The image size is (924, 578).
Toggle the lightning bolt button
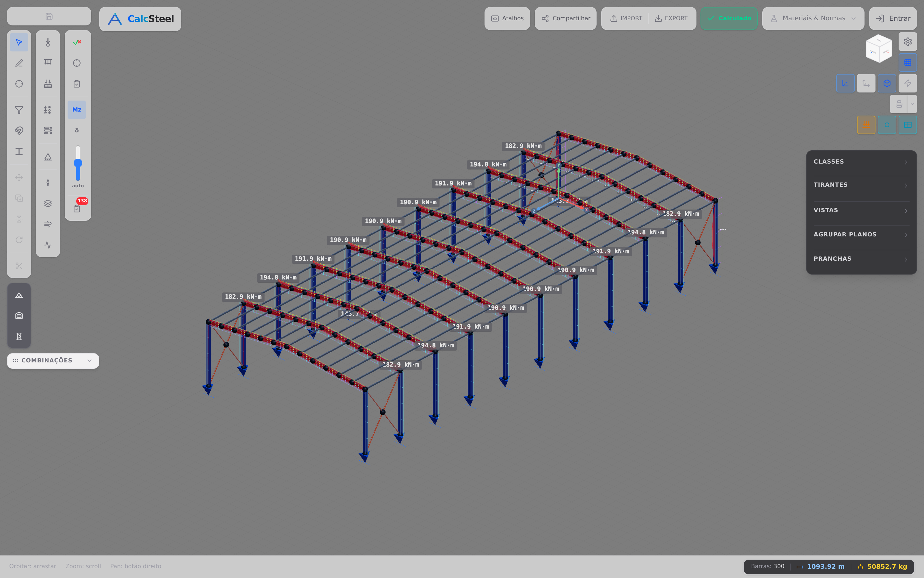click(908, 83)
